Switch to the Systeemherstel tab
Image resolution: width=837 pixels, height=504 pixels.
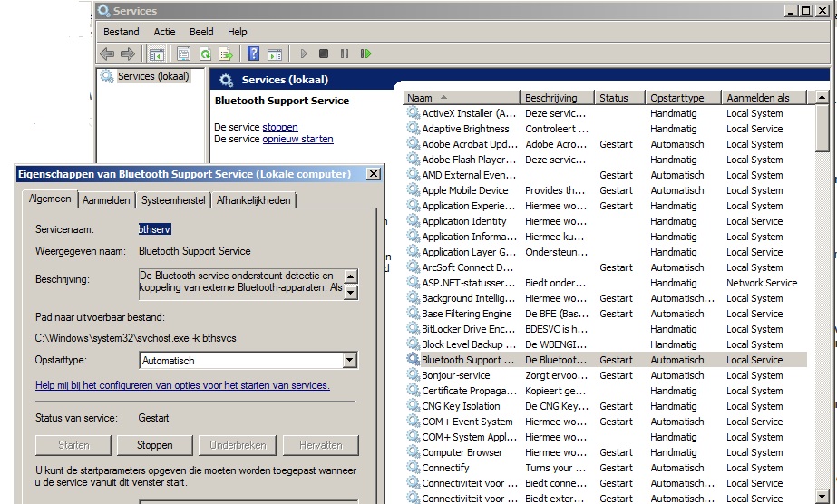point(173,200)
